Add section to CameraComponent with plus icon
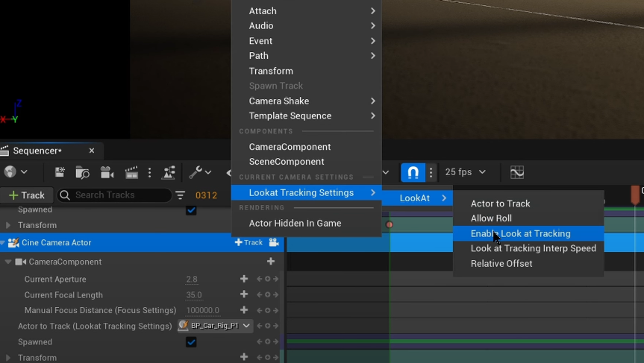This screenshot has height=363, width=644. (271, 262)
